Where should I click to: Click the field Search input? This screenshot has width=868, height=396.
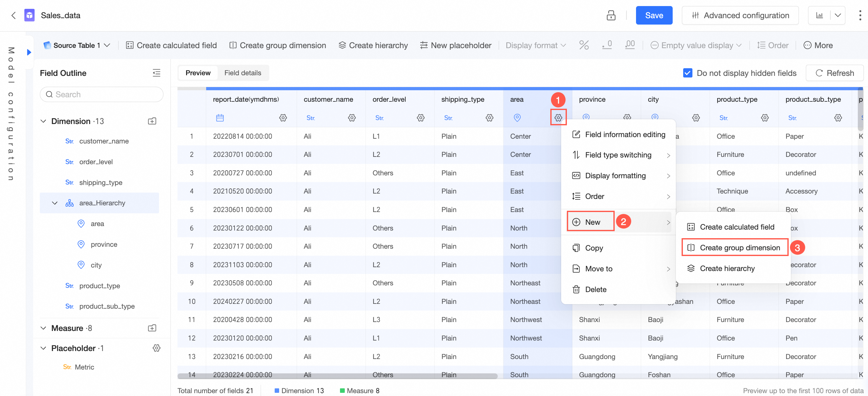(101, 94)
